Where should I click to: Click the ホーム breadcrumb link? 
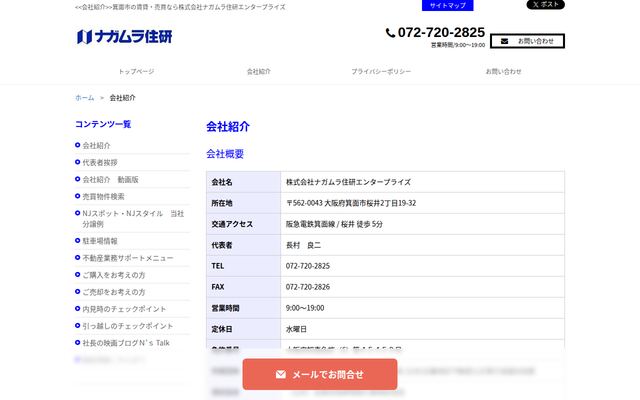click(x=84, y=98)
